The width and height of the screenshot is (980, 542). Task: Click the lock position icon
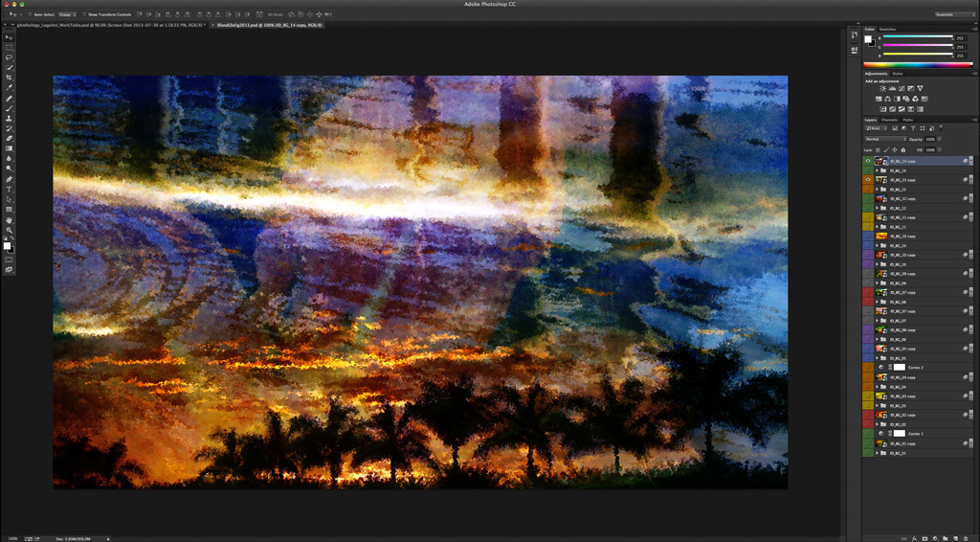895,150
